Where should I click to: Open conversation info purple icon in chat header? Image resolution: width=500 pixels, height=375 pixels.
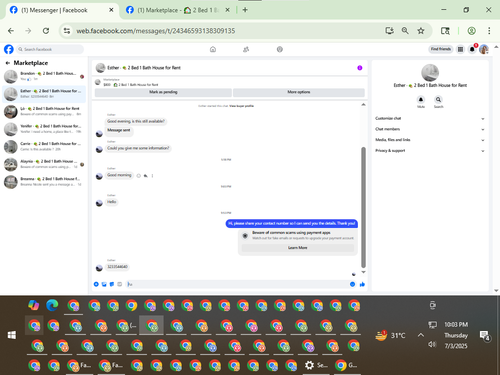tap(360, 68)
